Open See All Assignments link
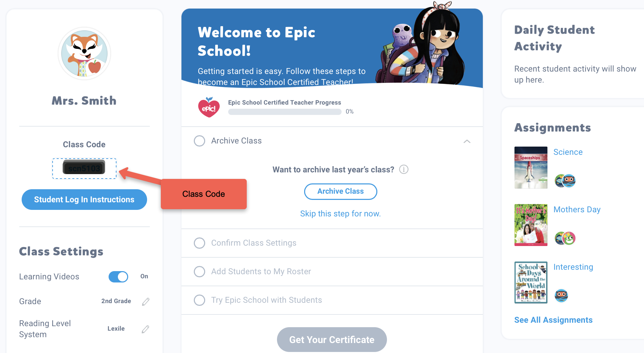The width and height of the screenshot is (644, 353). coord(553,320)
